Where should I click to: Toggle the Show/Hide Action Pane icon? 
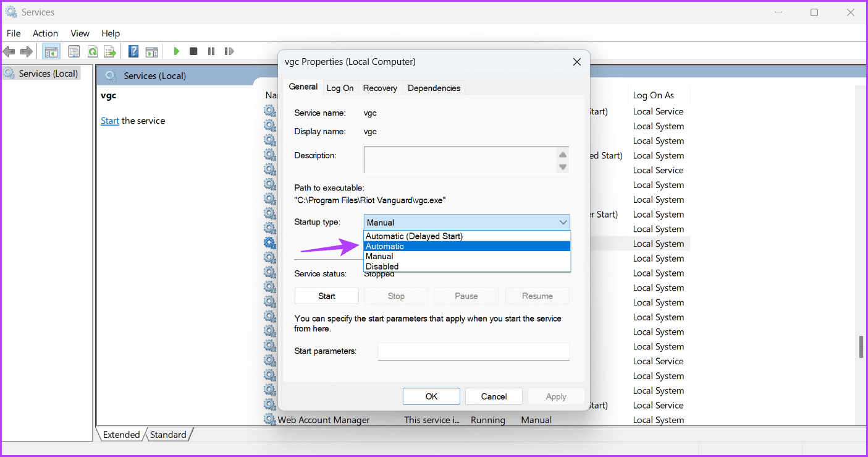pyautogui.click(x=151, y=51)
